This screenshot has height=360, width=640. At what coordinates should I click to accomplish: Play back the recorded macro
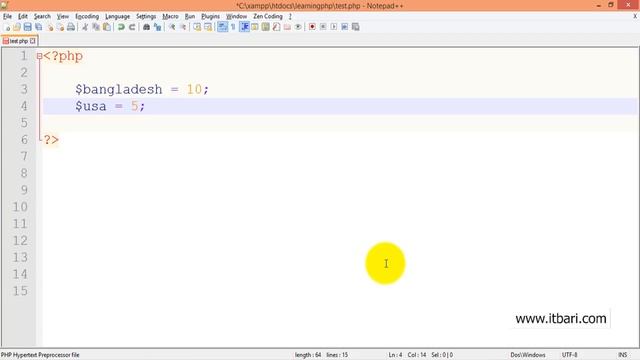point(334,27)
